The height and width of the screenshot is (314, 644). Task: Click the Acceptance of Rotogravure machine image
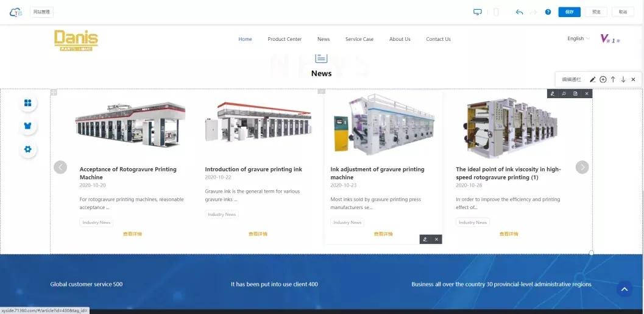coord(130,124)
